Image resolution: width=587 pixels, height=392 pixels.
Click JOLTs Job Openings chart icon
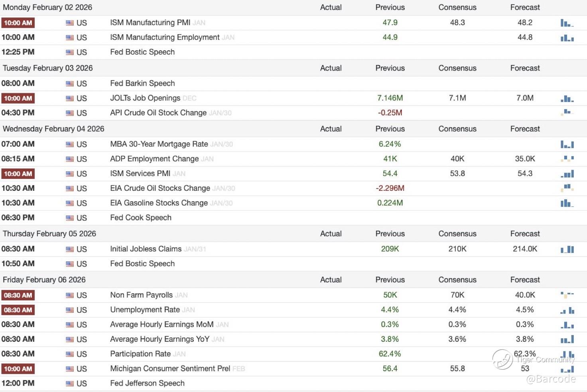coord(567,98)
